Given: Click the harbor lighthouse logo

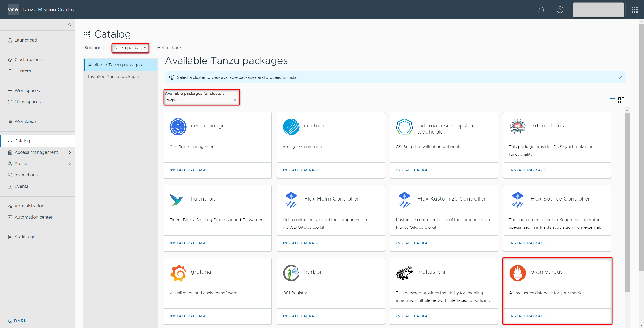Looking at the screenshot, I should (291, 273).
